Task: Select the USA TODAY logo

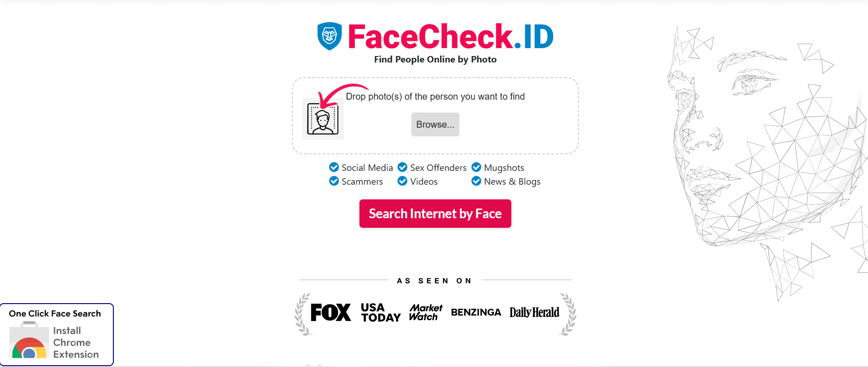Action: click(x=380, y=313)
